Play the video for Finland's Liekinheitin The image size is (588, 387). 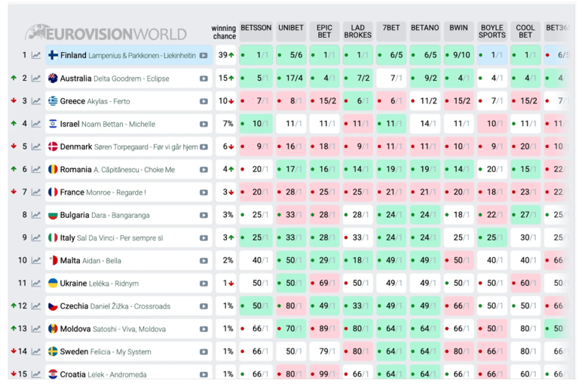[204, 56]
